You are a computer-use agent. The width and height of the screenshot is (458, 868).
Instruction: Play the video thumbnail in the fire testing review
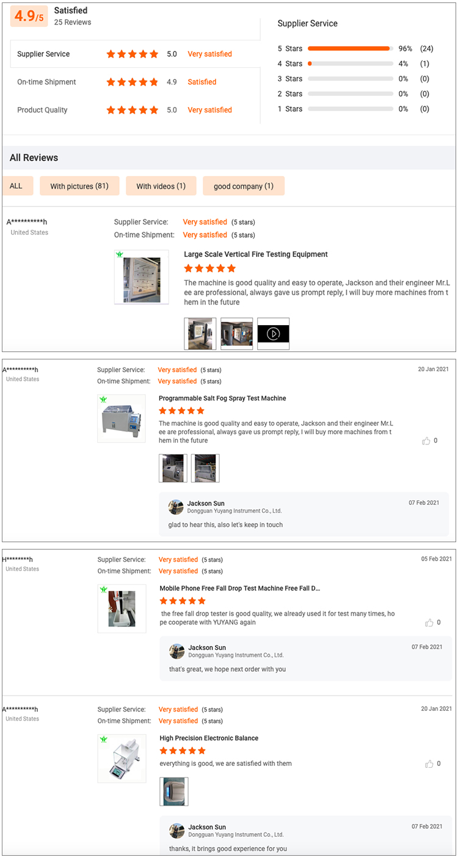(x=273, y=333)
